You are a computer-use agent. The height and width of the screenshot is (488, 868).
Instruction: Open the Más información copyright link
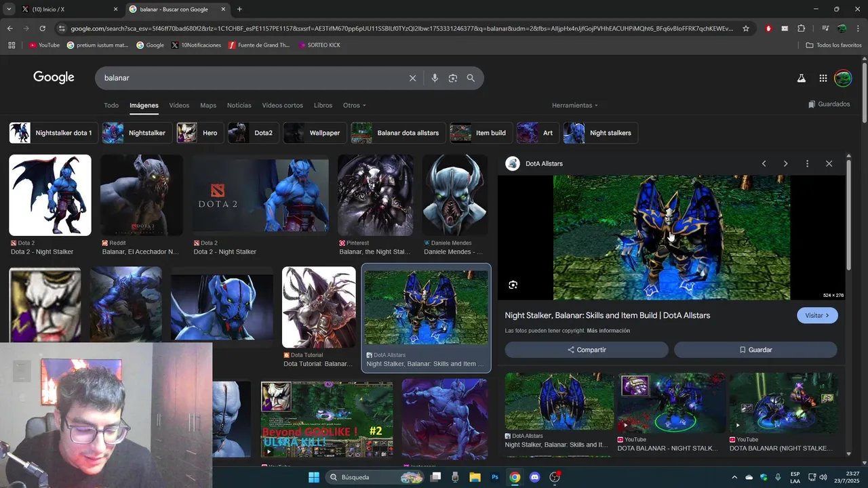coord(608,331)
